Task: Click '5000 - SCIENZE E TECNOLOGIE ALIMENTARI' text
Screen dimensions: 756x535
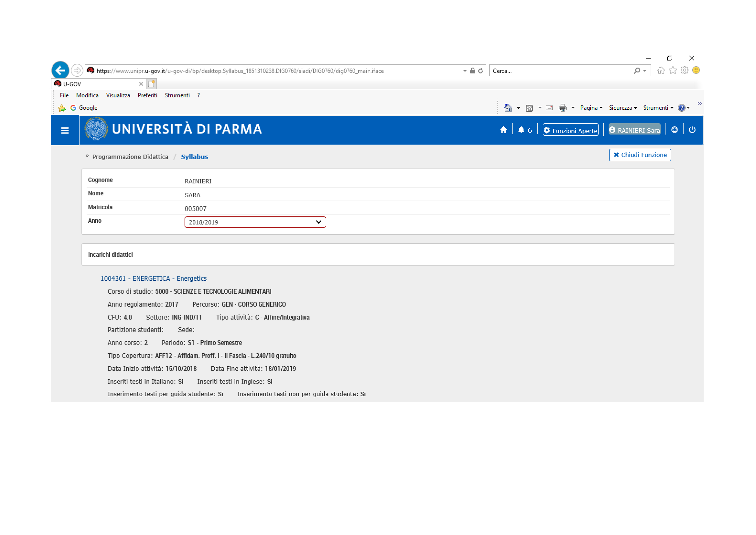Action: [x=213, y=291]
